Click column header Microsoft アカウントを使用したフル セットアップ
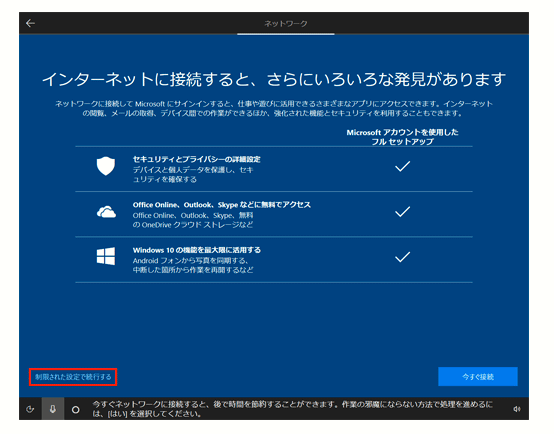The width and height of the screenshot is (554, 434). point(402,137)
